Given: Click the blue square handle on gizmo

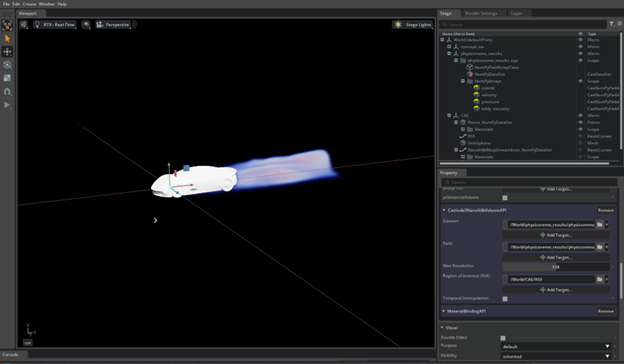Looking at the screenshot, I should point(186,168).
